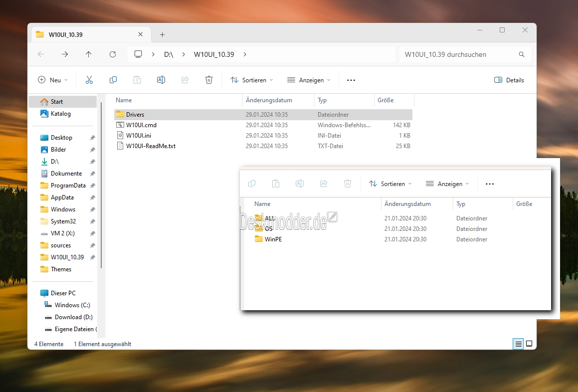Open the three-dots more options in main toolbar
Screen dimensions: 578x392
(x=351, y=80)
